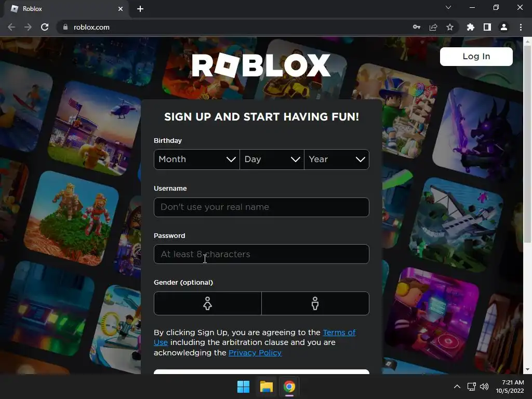The width and height of the screenshot is (532, 399).
Task: Open the Year birthday dropdown
Action: point(337,159)
